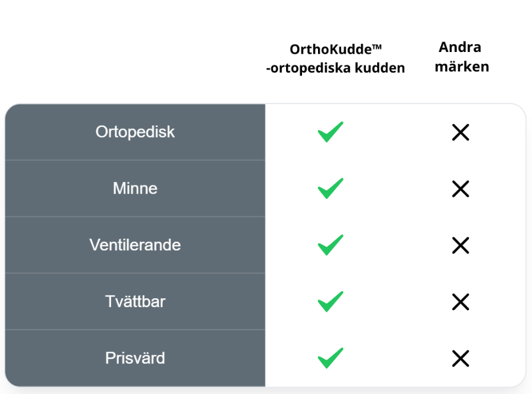Click the black X in the Minne row
The height and width of the screenshot is (394, 532).
(x=460, y=189)
